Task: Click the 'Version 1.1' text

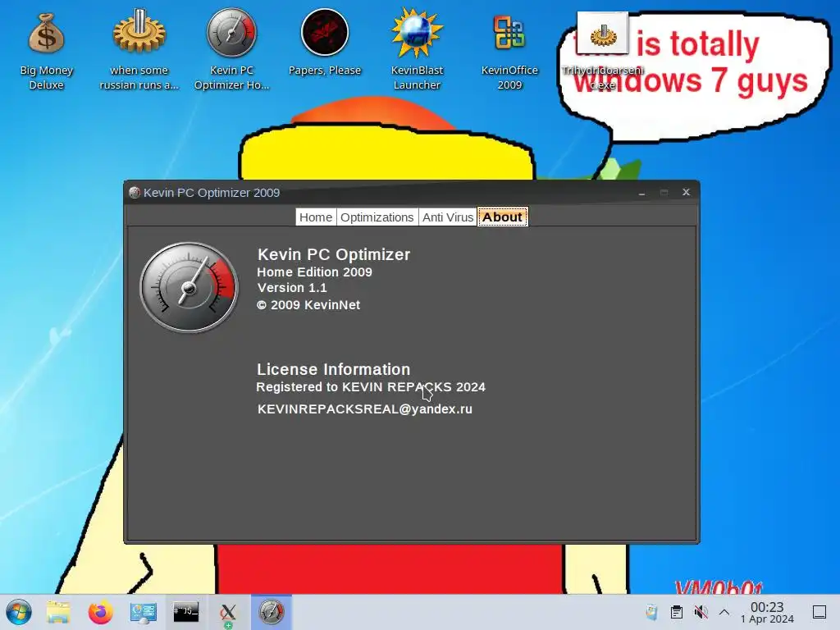Action: 292,288
